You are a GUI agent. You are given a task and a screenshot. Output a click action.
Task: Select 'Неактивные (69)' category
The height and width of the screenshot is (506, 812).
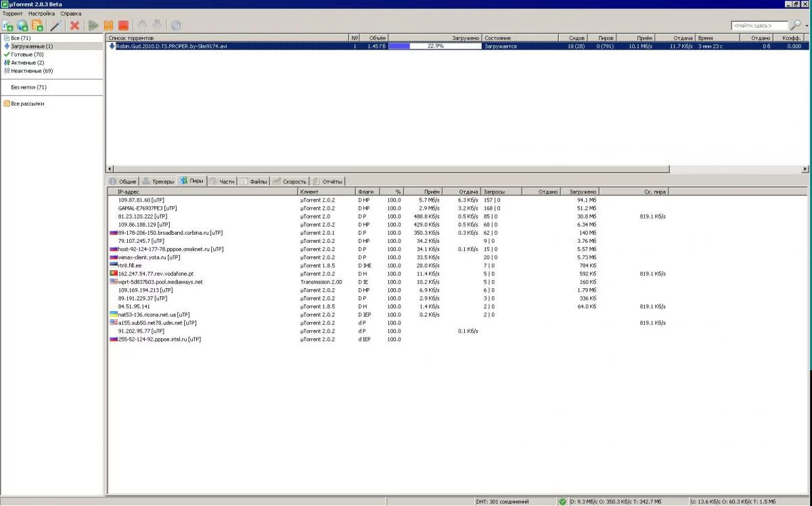coord(31,70)
